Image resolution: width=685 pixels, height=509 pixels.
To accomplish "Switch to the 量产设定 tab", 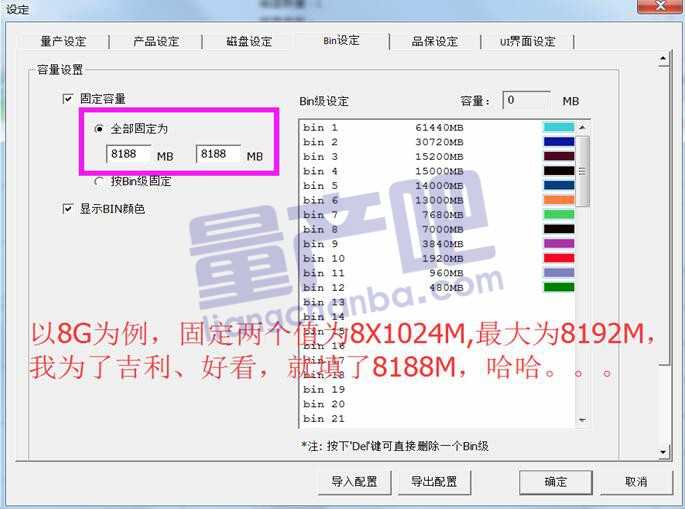I will coord(63,42).
